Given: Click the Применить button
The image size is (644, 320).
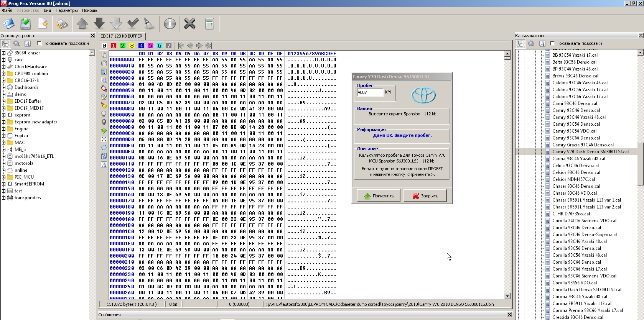Looking at the screenshot, I should point(379,196).
